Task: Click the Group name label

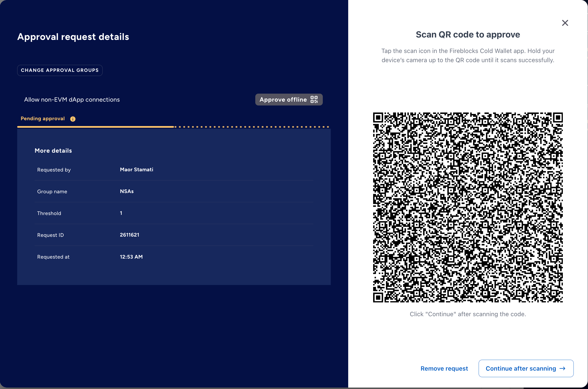Action: pyautogui.click(x=52, y=192)
